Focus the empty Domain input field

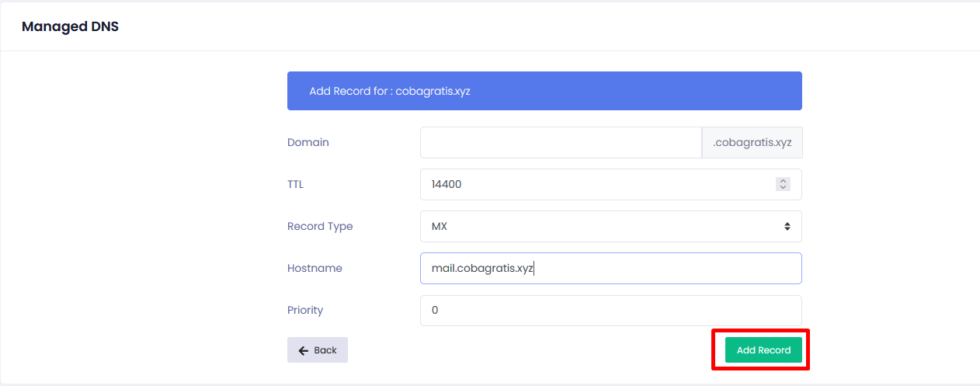pyautogui.click(x=561, y=143)
